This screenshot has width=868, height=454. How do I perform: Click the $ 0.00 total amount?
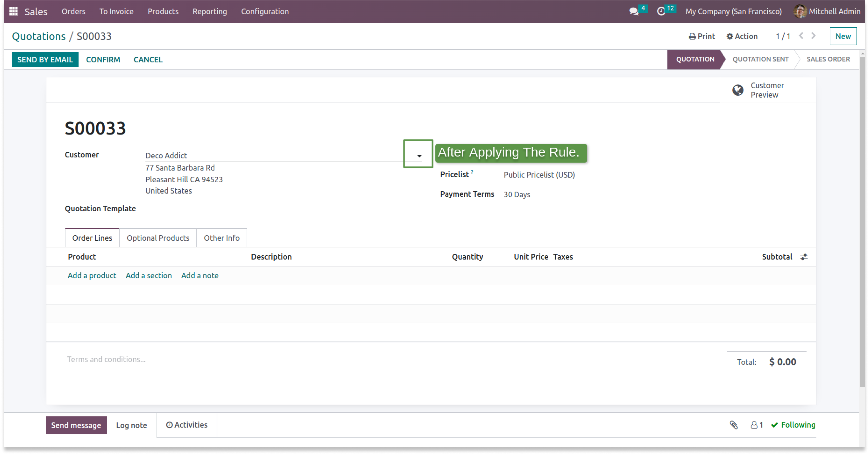[782, 362]
